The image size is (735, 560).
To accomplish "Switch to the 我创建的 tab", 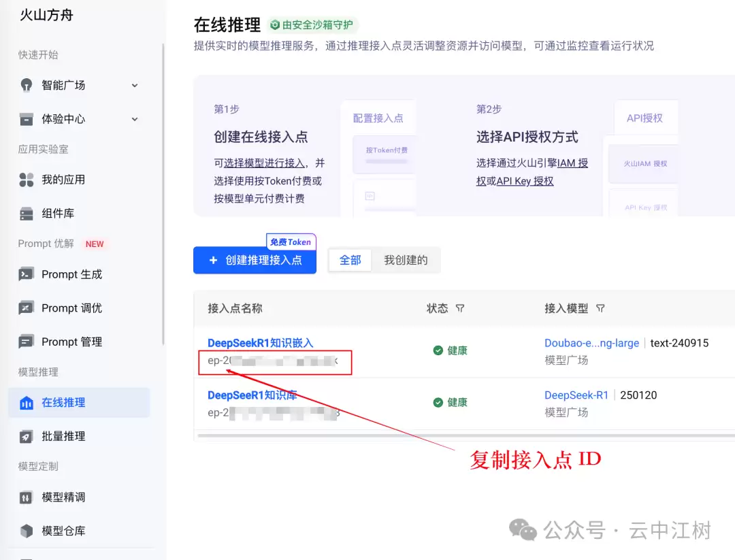I will pos(406,260).
